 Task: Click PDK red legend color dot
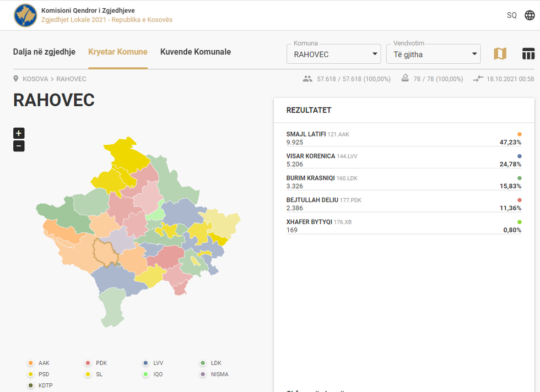pos(88,363)
